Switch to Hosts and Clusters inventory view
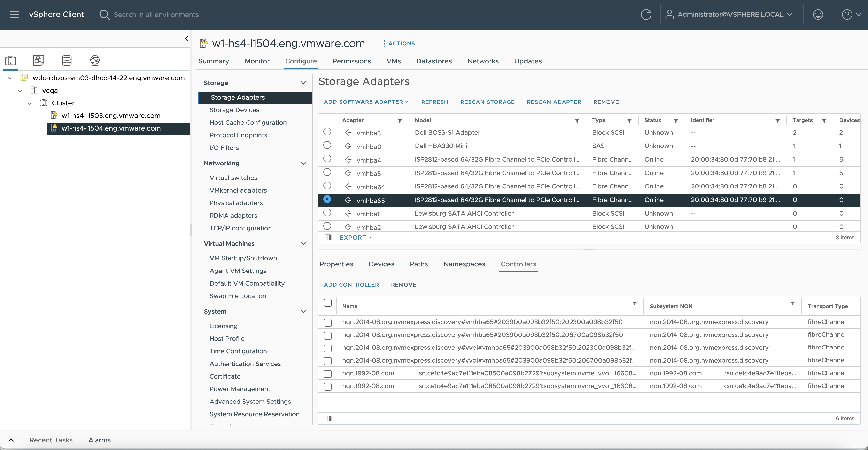Image resolution: width=868 pixels, height=450 pixels. pos(11,60)
